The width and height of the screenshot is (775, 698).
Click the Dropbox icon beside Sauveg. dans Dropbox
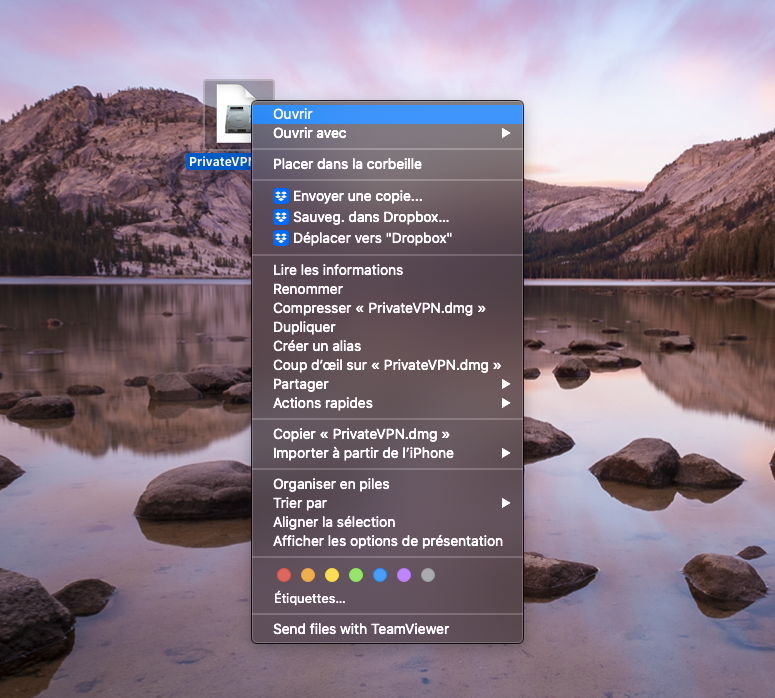281,217
